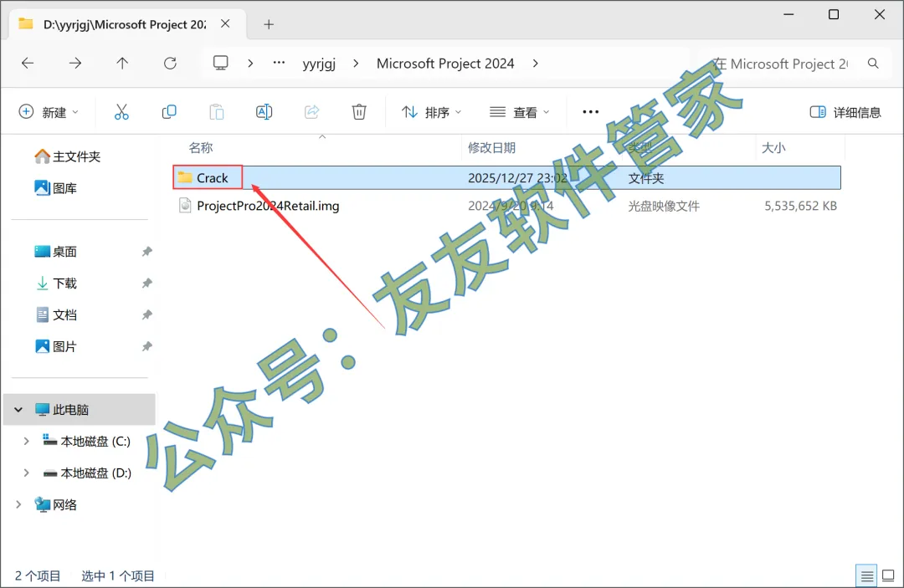Click the 文件夹 type cell of Crack
Viewport: 904px width, 588px height.
645,178
